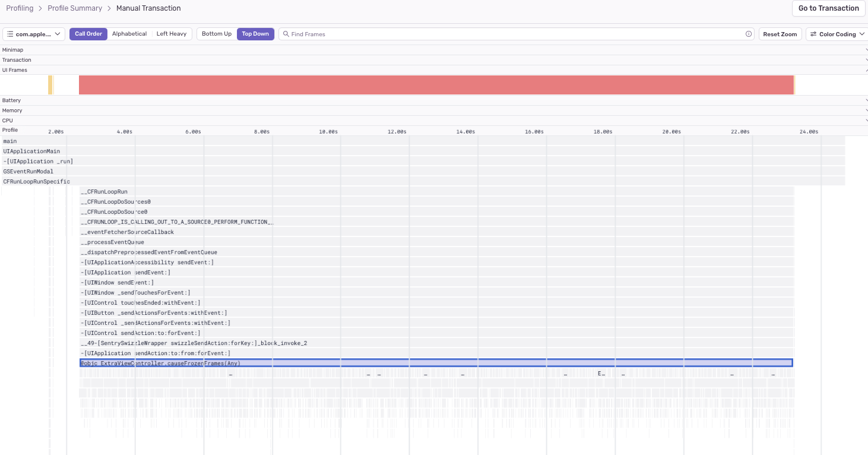Expand the Battery section chevron
Viewport: 868px width, 455px height.
pos(864,100)
